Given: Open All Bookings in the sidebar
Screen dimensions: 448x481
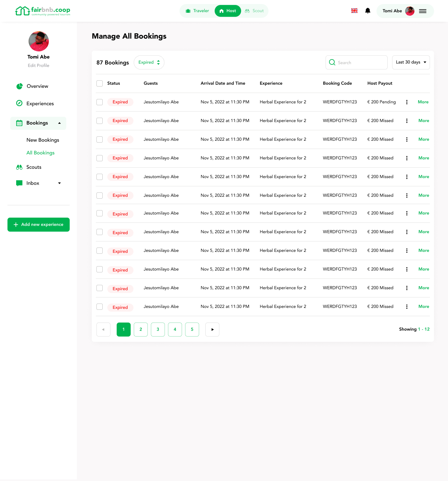Looking at the screenshot, I should (40, 153).
